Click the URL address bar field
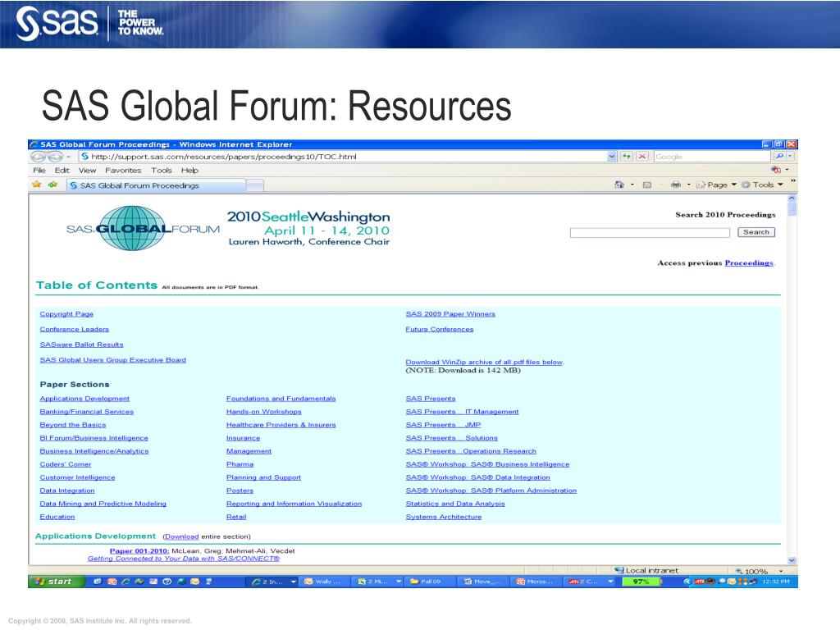This screenshot has width=840, height=630. pos(343,157)
